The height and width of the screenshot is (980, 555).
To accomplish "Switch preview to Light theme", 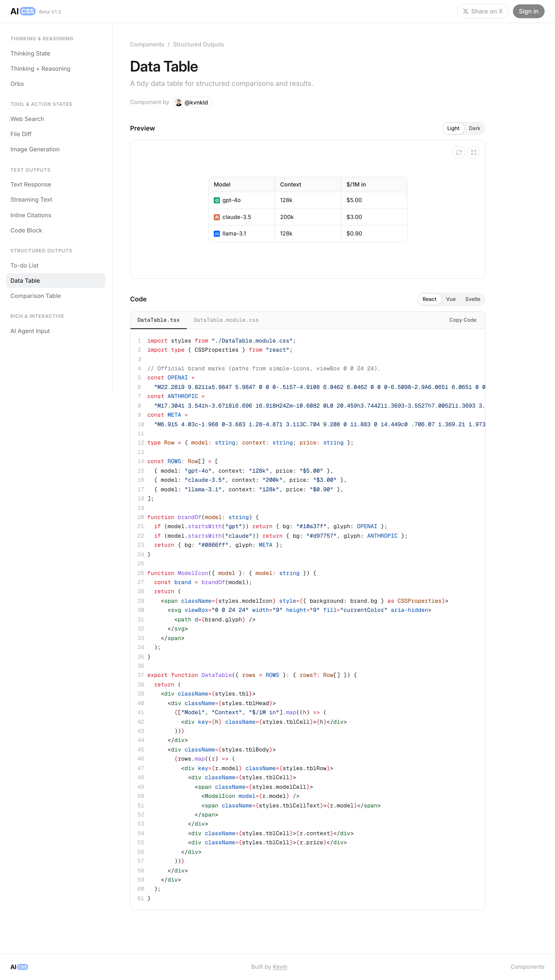I will [453, 128].
